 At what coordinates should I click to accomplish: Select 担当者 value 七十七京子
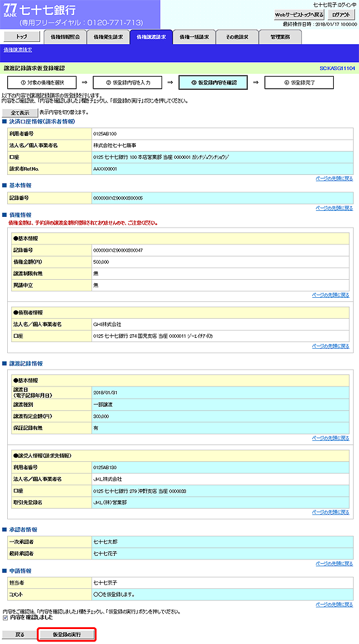click(105, 583)
